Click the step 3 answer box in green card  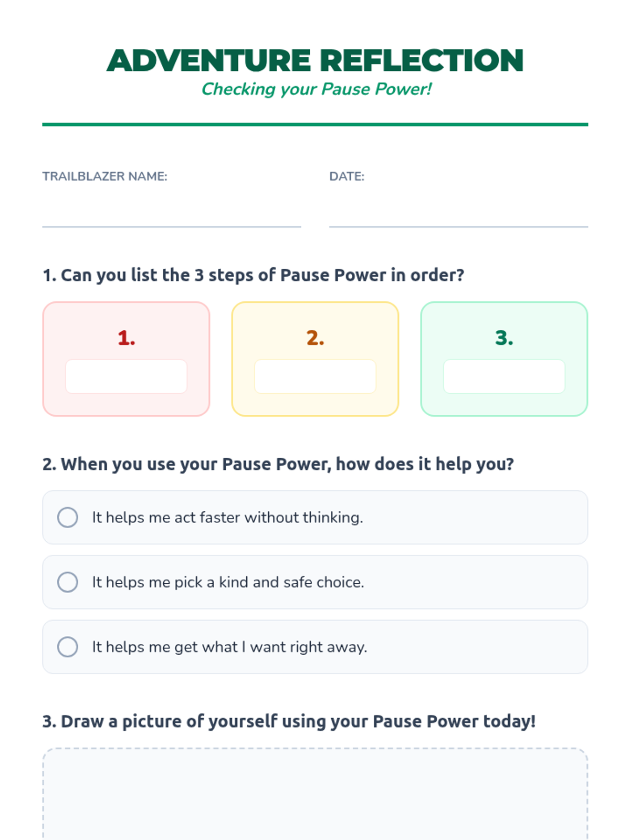504,376
